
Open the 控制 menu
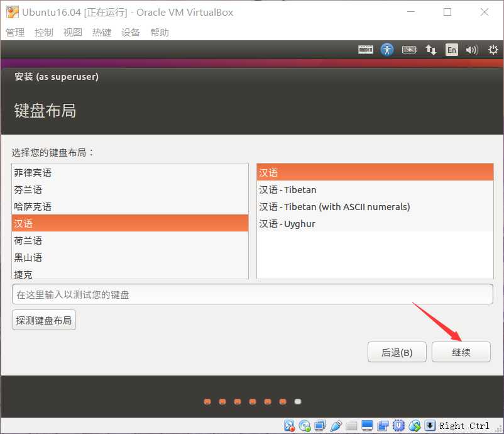point(44,32)
